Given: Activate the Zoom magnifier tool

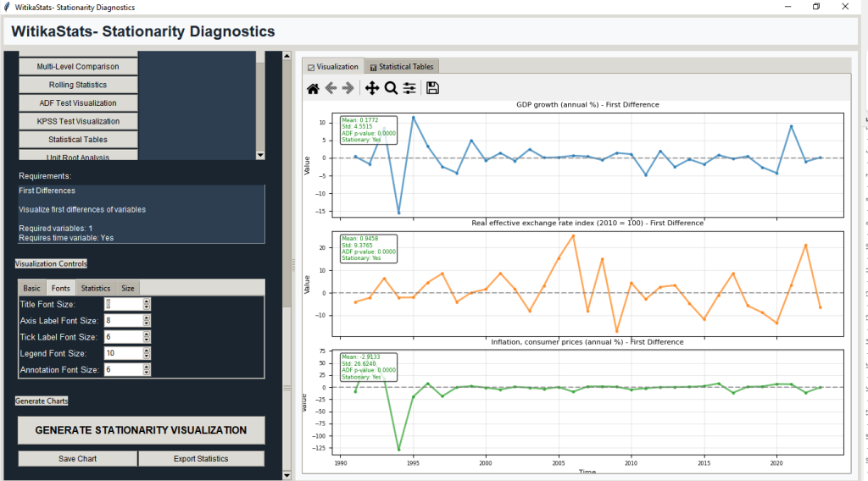Looking at the screenshot, I should (x=391, y=88).
